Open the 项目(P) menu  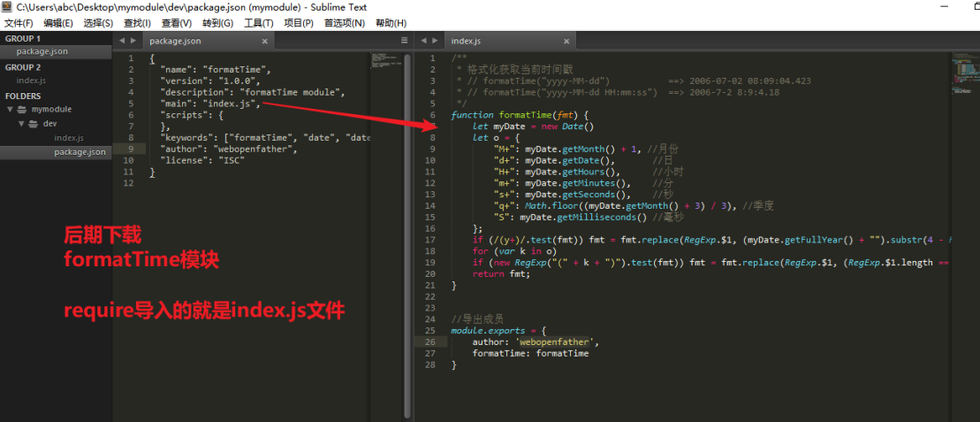coord(299,23)
